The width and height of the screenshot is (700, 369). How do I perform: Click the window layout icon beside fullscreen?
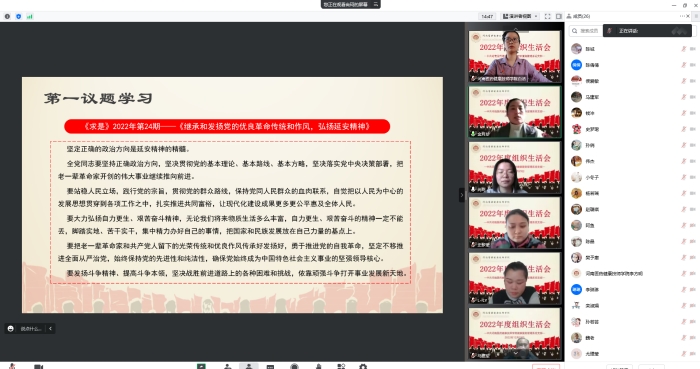(x=558, y=16)
